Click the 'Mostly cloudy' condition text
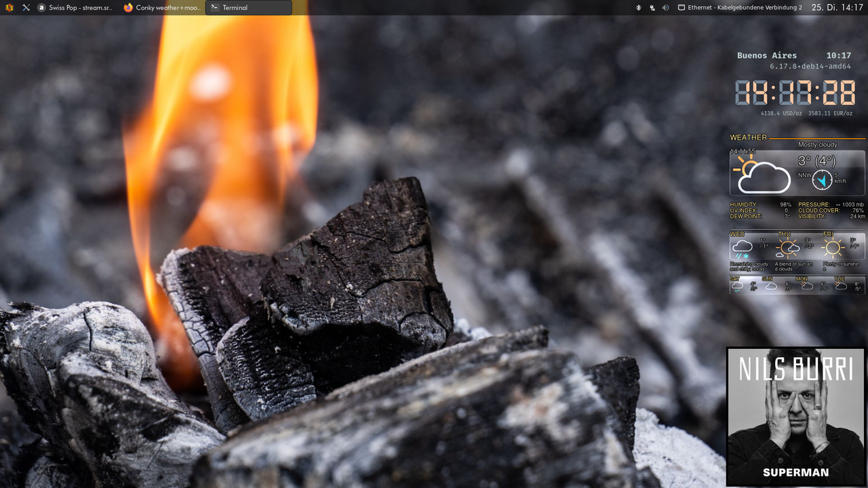Image resolution: width=868 pixels, height=488 pixels. (818, 144)
